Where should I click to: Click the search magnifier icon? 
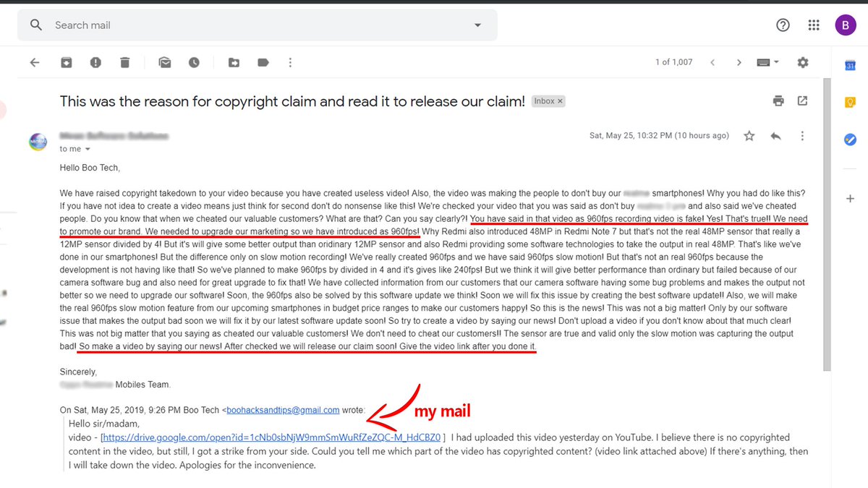pyautogui.click(x=36, y=25)
